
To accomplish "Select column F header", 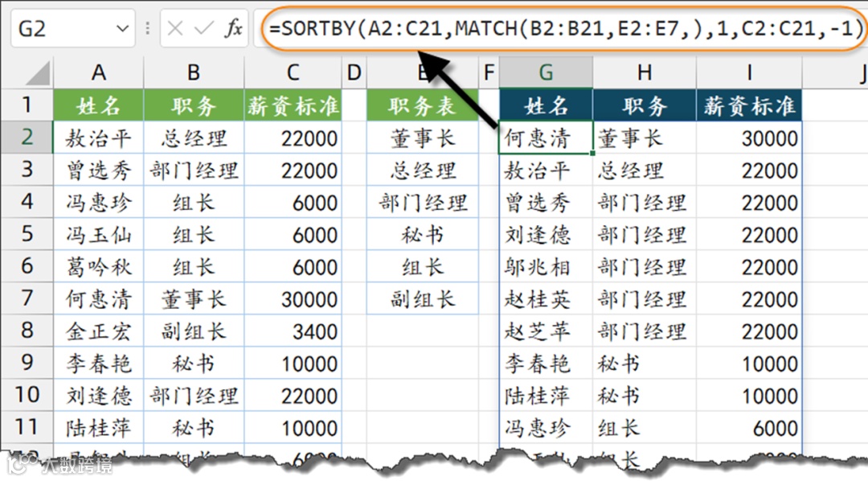I will [x=489, y=72].
